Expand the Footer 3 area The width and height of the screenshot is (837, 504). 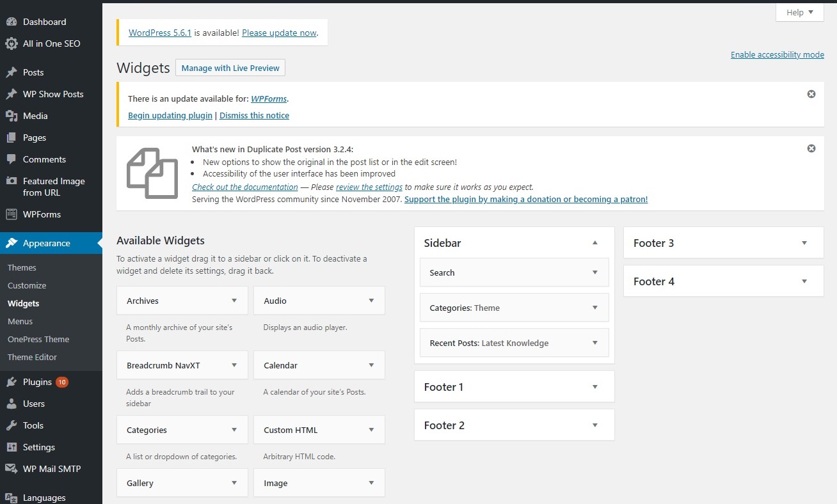click(804, 243)
